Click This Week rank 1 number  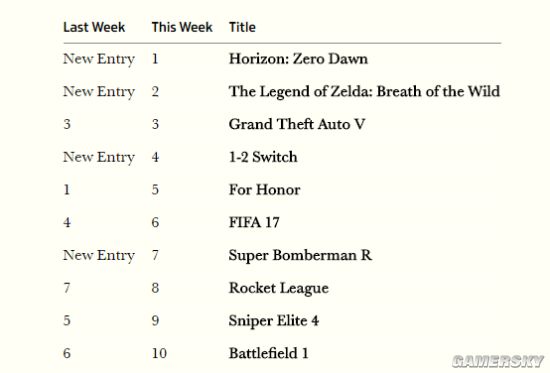coord(155,59)
